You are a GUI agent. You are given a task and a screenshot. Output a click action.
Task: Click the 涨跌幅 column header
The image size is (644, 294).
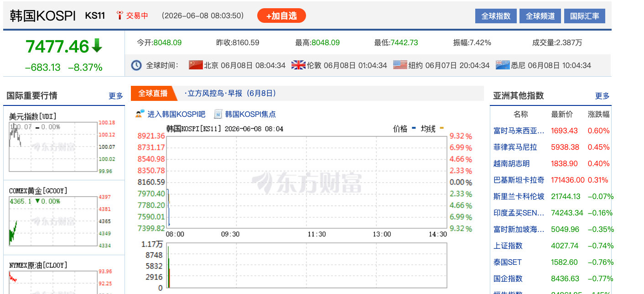598,114
